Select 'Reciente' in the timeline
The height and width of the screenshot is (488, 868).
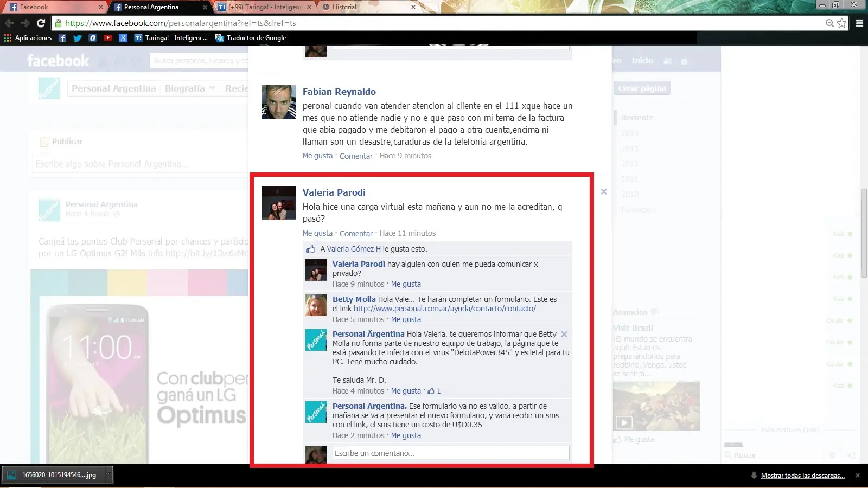coord(637,118)
